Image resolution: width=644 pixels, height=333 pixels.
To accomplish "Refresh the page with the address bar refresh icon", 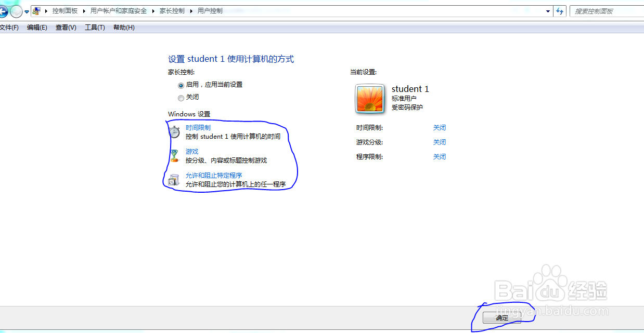I will click(560, 11).
